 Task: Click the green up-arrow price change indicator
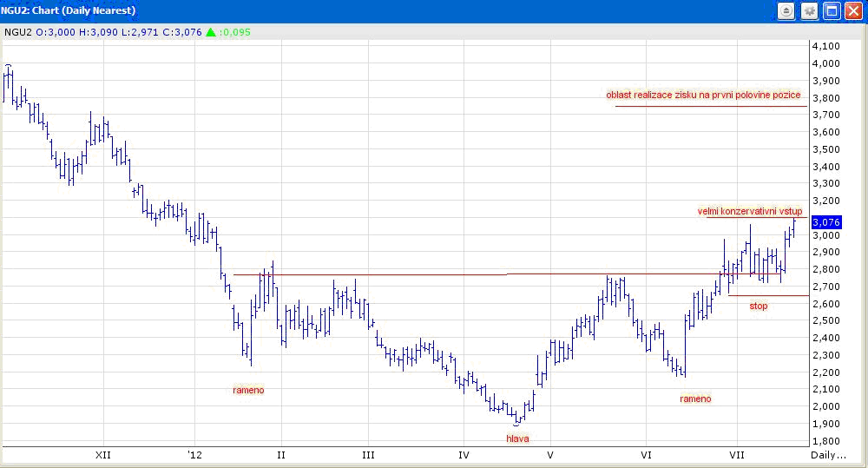(x=210, y=32)
